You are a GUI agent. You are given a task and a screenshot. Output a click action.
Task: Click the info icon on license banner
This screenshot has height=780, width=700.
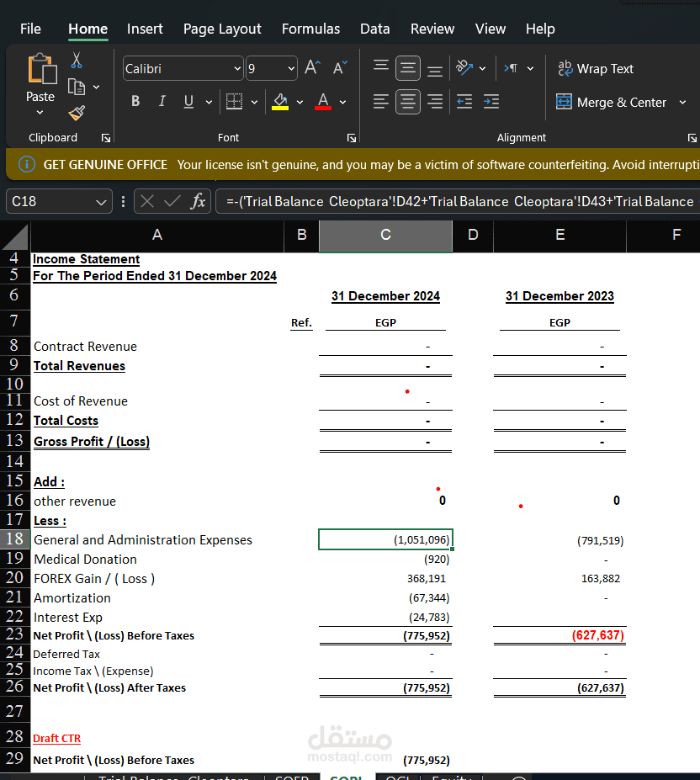point(27,164)
